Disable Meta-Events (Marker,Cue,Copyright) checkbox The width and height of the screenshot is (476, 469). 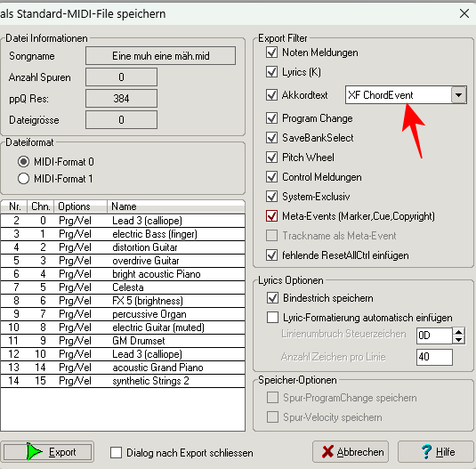click(x=271, y=216)
